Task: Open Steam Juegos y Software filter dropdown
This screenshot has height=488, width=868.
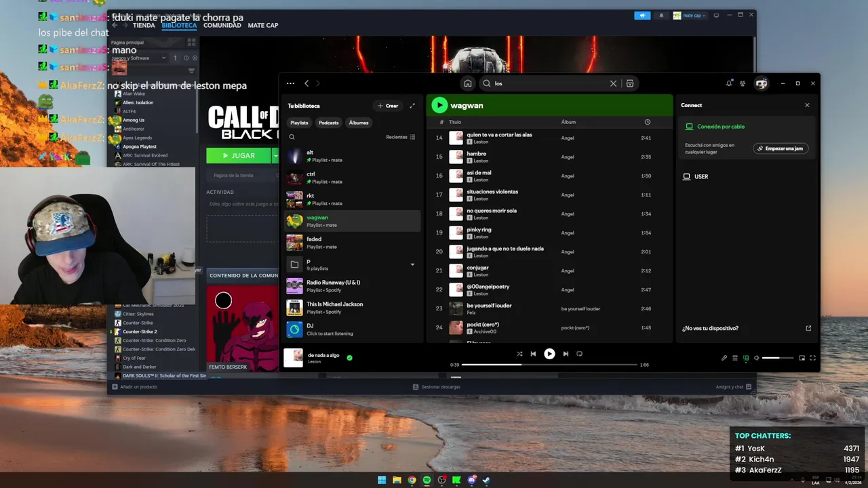Action: point(138,58)
